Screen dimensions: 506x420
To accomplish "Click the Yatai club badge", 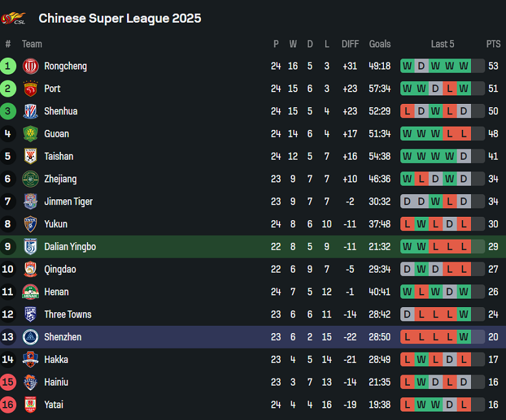I will pyautogui.click(x=30, y=405).
